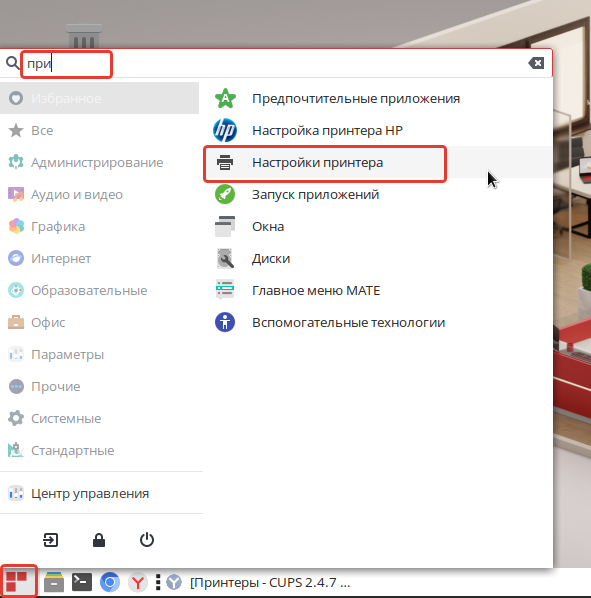Image resolution: width=591 pixels, height=598 pixels.
Task: Click the power off button
Action: pos(147,540)
